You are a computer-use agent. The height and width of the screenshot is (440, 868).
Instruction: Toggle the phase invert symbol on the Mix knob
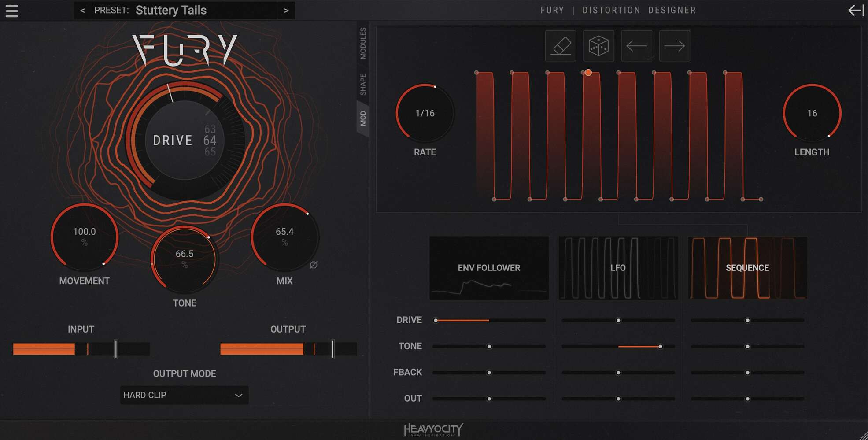[314, 265]
